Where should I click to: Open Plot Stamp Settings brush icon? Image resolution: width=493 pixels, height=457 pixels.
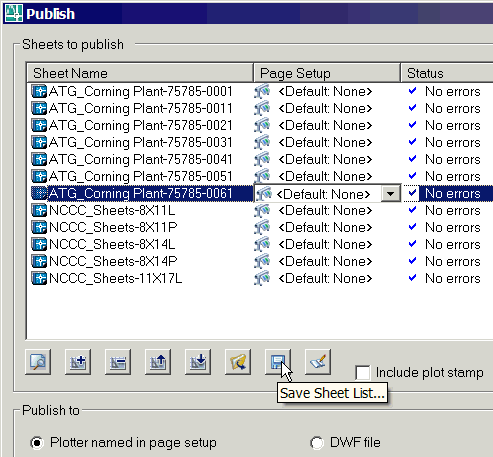point(318,362)
